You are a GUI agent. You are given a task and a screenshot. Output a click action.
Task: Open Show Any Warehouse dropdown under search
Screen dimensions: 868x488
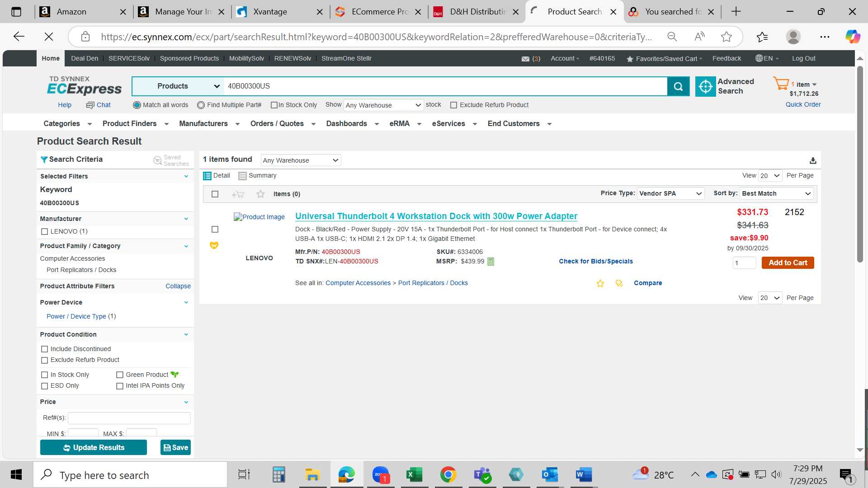point(383,105)
